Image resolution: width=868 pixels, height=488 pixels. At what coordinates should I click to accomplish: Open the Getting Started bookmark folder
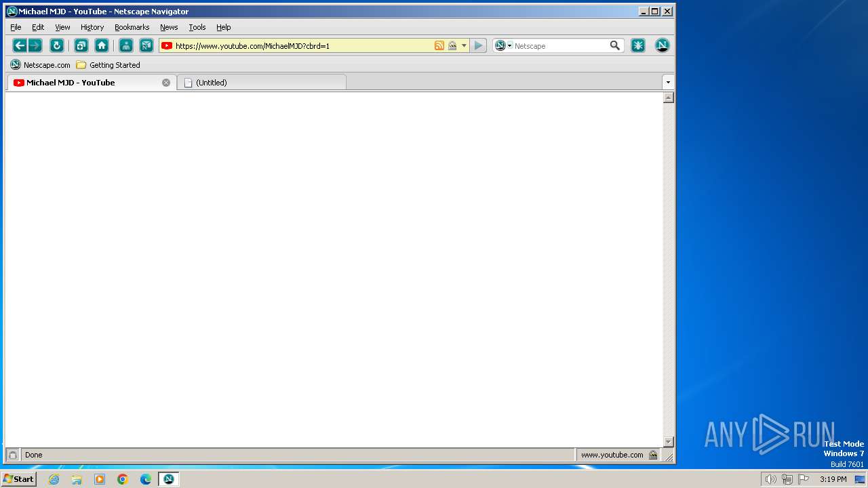pos(108,65)
